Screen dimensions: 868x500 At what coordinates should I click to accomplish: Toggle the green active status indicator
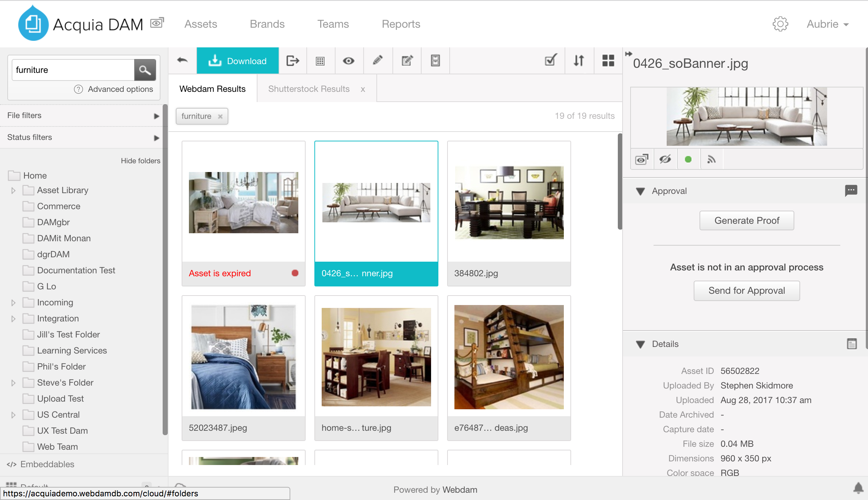[688, 159]
